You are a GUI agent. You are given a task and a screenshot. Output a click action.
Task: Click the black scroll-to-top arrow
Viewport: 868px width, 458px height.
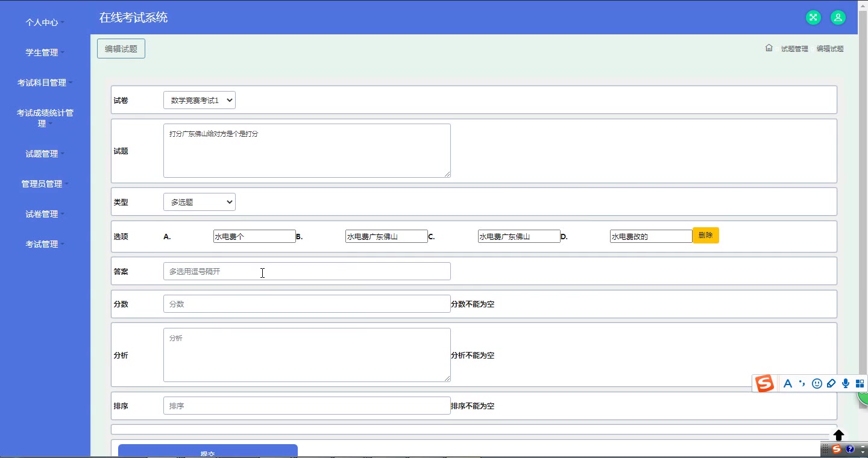(838, 435)
